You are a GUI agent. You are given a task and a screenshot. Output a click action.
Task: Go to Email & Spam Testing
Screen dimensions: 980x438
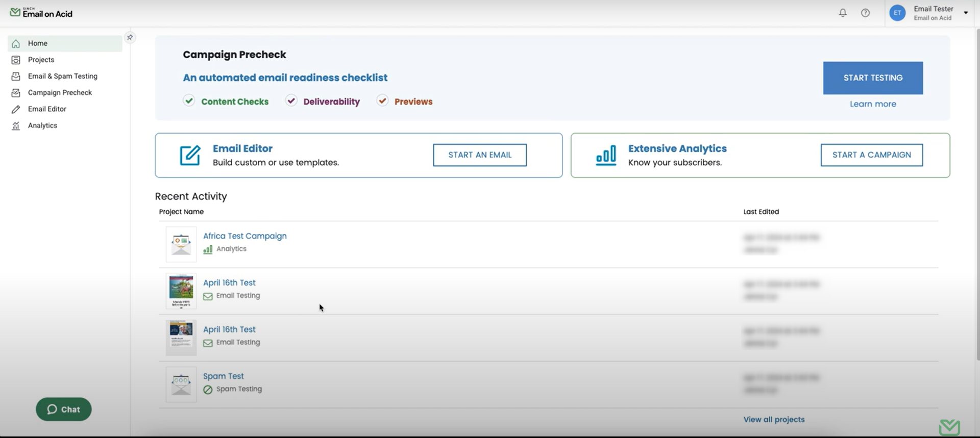pyautogui.click(x=62, y=76)
